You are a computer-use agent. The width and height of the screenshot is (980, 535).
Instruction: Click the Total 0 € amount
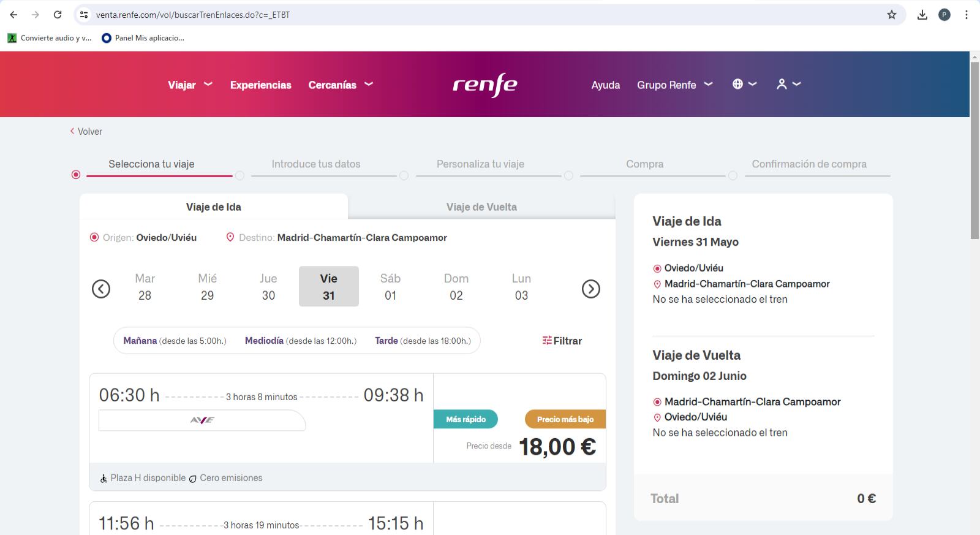866,498
